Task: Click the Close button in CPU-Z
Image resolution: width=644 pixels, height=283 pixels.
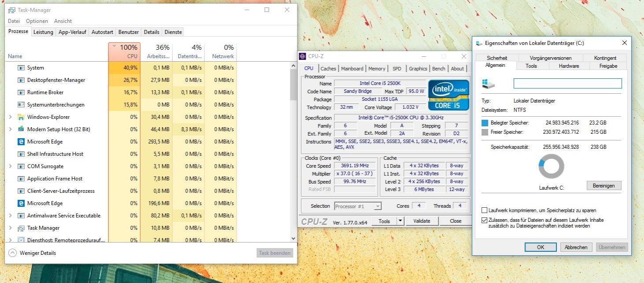Action: coord(455,221)
